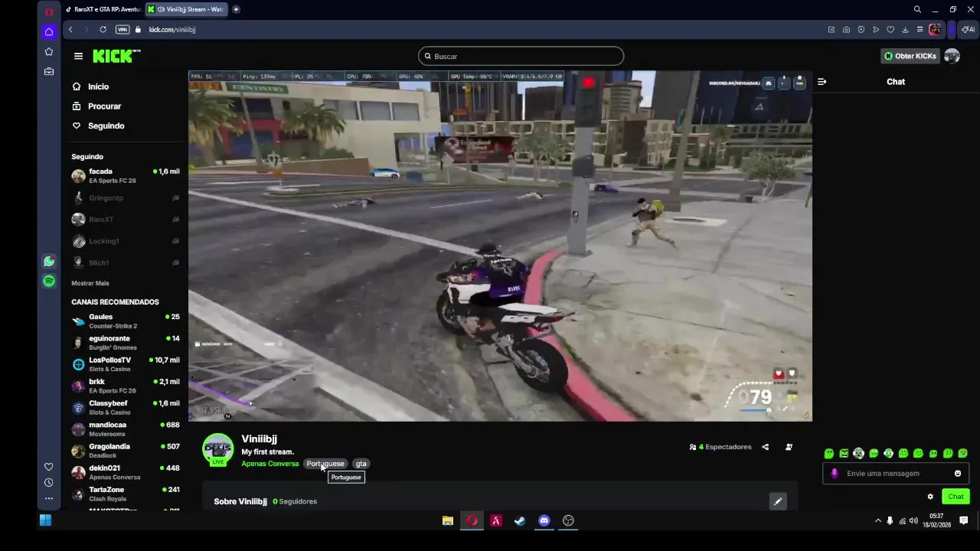Viewport: 980px width, 551px height.
Task: Open mandiocaa recommended channel
Action: 126,429
